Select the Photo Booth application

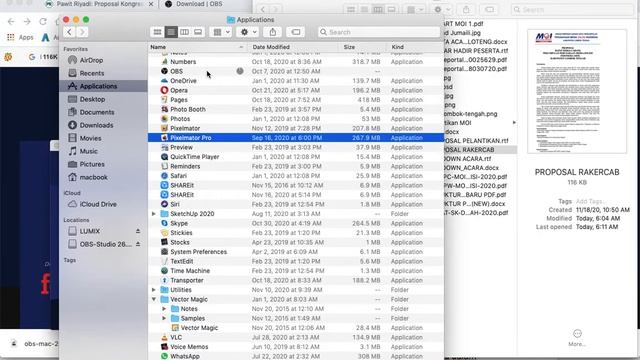(296, 109)
